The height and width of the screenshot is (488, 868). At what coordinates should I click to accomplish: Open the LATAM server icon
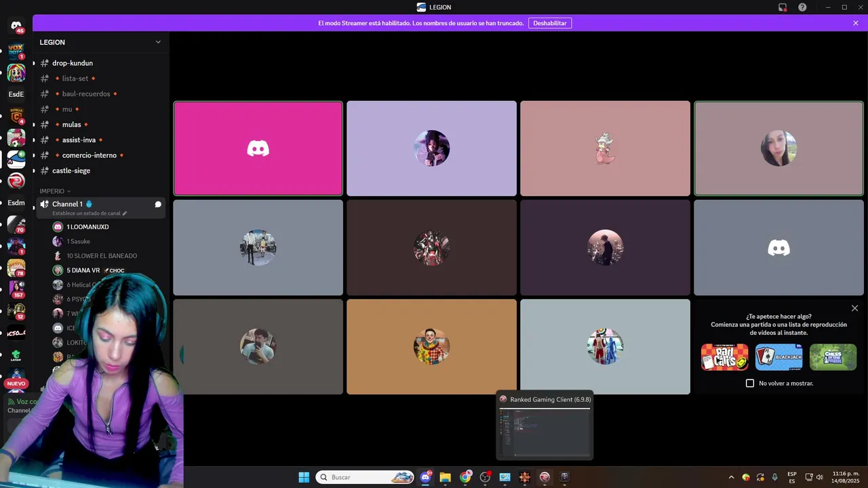[x=16, y=355]
